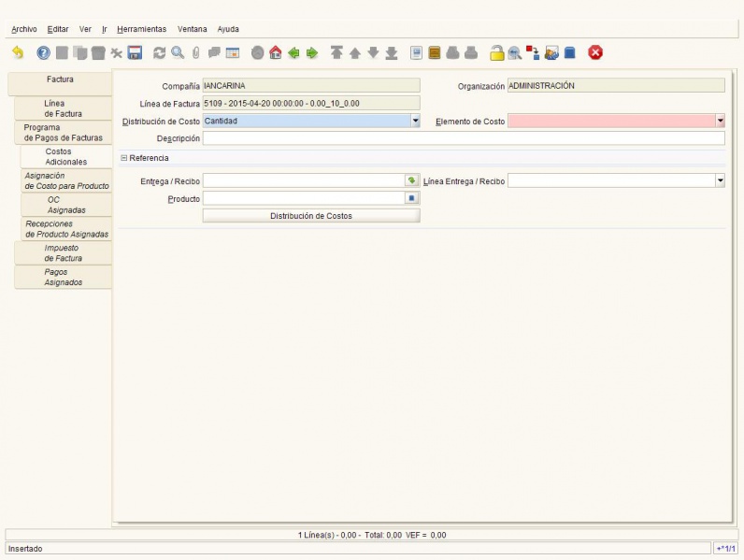Click the Delete record trash icon
Viewport: 744px width, 560px height.
click(x=98, y=52)
